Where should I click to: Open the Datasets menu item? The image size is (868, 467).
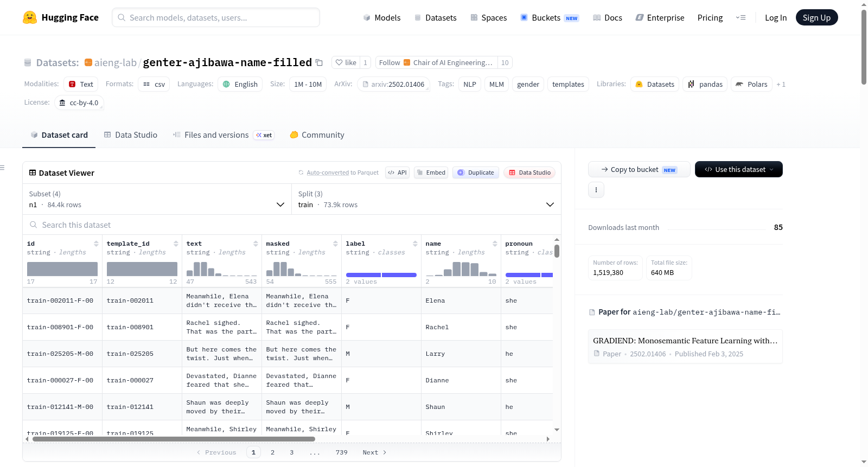(436, 18)
